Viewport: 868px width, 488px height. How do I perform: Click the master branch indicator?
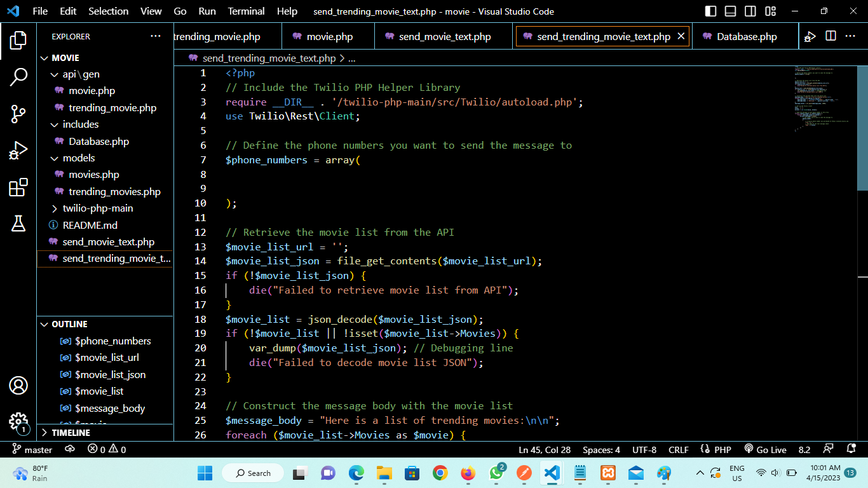point(32,449)
